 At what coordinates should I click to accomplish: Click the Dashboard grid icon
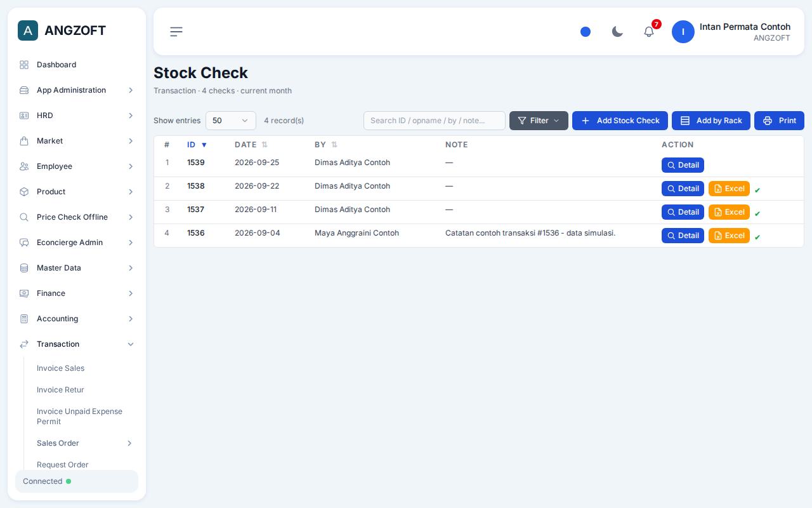point(24,65)
